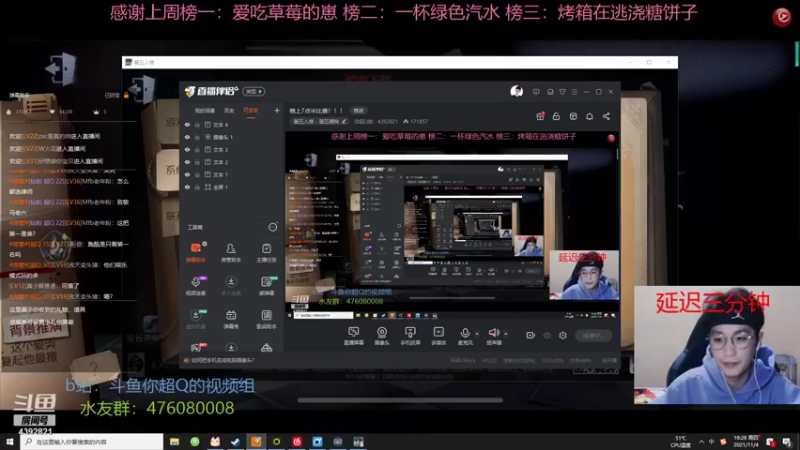The height and width of the screenshot is (450, 800).
Task: Select the 摄像头 1 layer row
Action: tap(232, 137)
